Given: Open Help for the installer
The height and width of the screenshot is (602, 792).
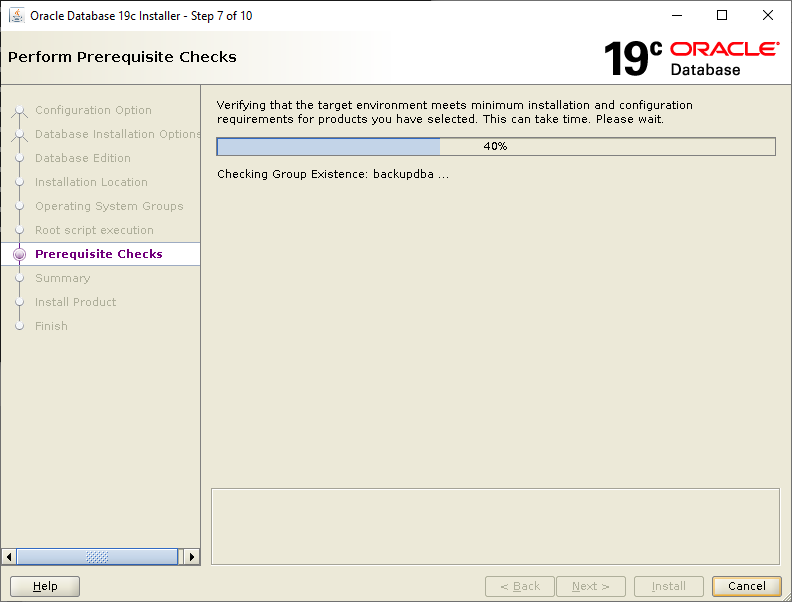Looking at the screenshot, I should point(45,586).
